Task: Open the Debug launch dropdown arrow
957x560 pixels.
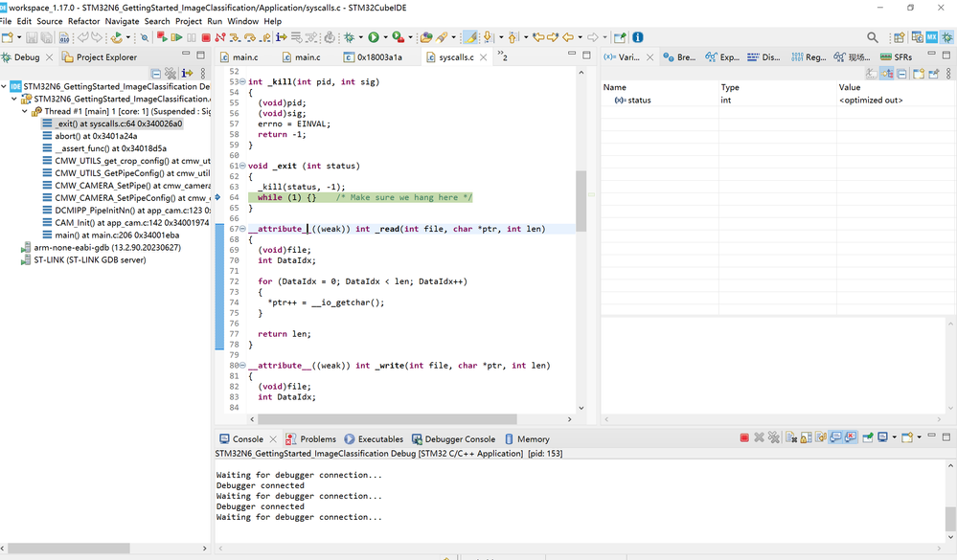Action: 360,37
